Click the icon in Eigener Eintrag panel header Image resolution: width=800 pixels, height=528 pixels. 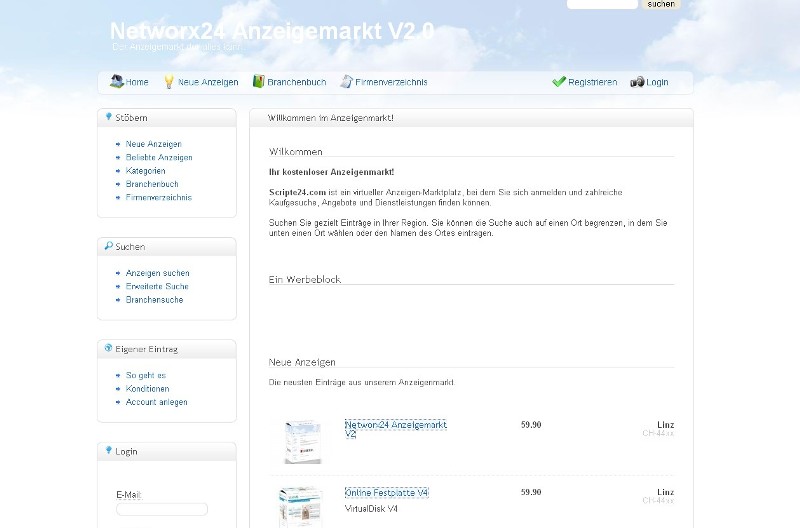pos(108,349)
